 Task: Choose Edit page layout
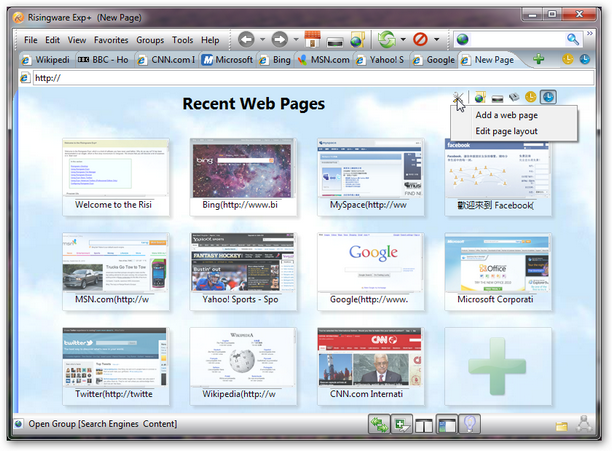507,131
